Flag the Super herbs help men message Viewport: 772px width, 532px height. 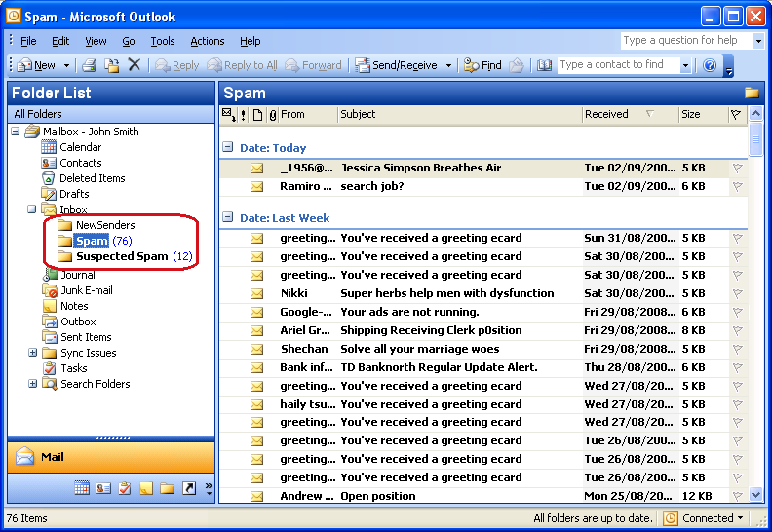[x=737, y=294]
